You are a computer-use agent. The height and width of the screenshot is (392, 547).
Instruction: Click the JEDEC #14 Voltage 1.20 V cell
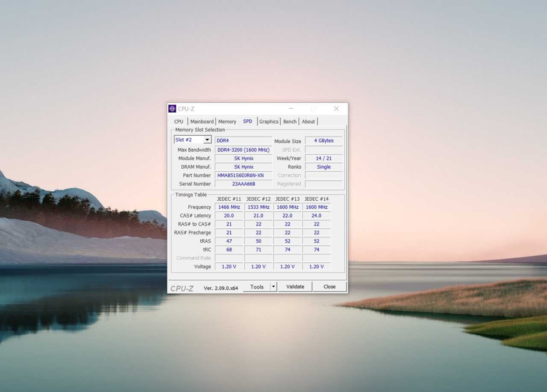(x=317, y=266)
